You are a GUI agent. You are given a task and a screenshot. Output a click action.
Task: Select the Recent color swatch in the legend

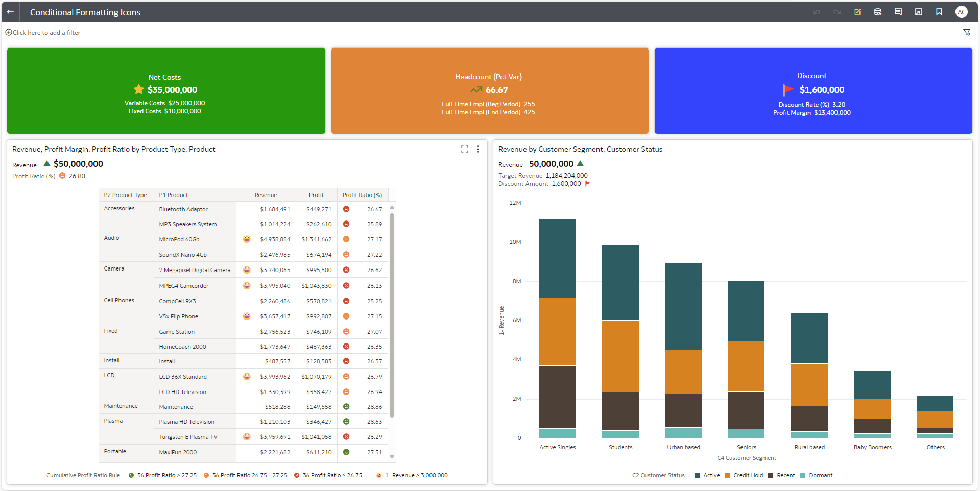pos(770,475)
